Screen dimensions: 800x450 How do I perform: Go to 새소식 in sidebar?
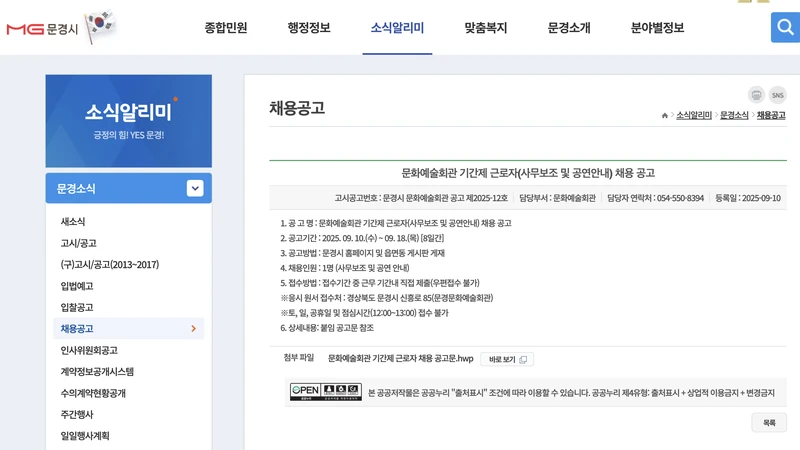click(73, 221)
